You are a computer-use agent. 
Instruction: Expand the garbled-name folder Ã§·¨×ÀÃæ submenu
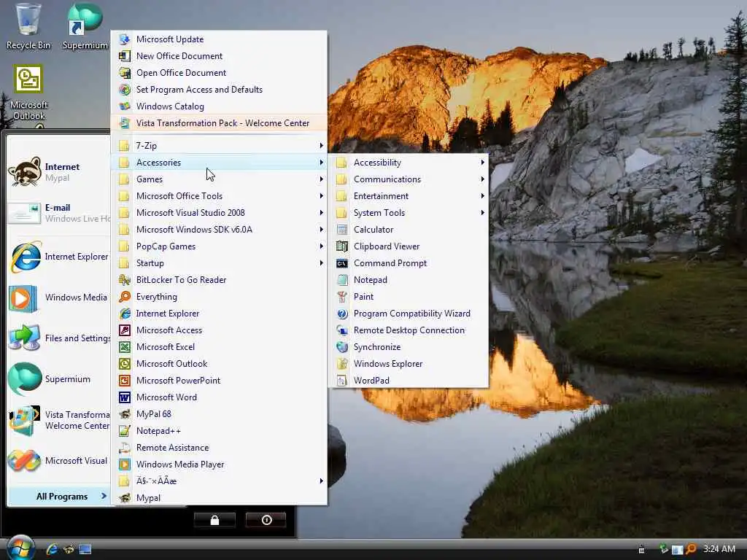click(219, 481)
